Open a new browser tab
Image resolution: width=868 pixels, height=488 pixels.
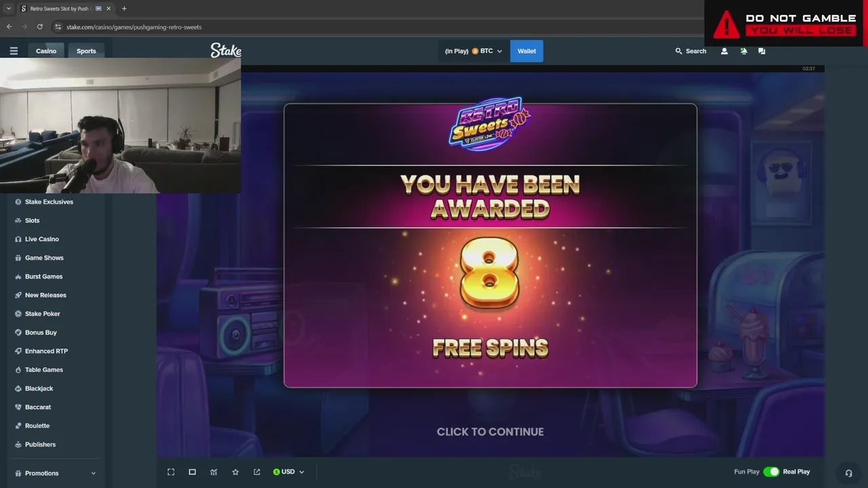(124, 9)
